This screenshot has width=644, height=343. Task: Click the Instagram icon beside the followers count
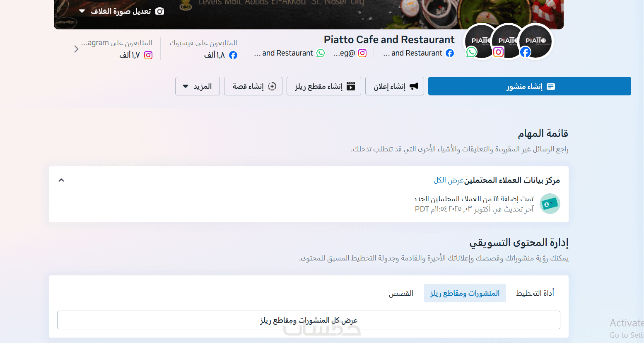click(148, 55)
